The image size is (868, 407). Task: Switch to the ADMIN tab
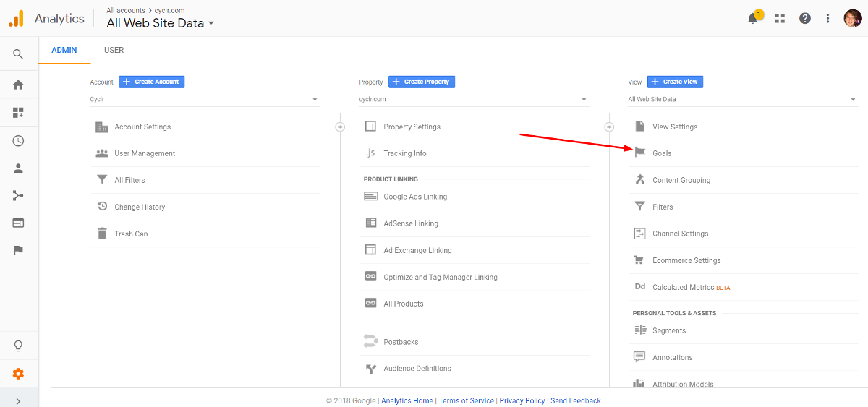[64, 50]
